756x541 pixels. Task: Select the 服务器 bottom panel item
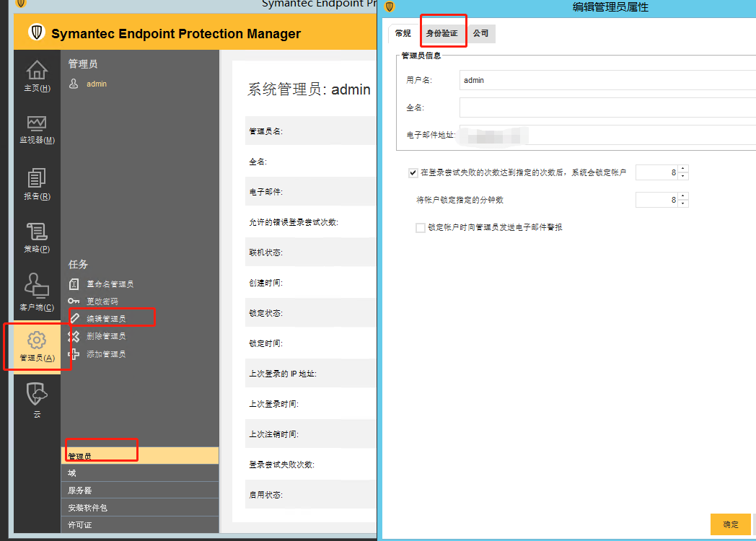click(x=140, y=491)
